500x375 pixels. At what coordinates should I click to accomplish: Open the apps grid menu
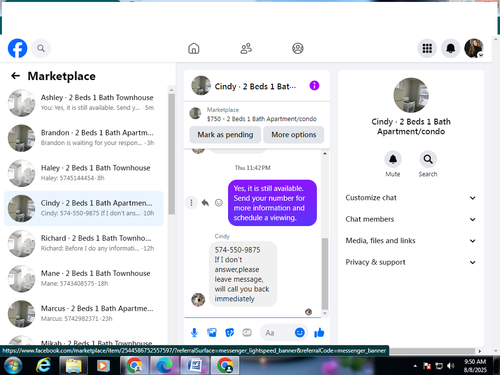[427, 48]
